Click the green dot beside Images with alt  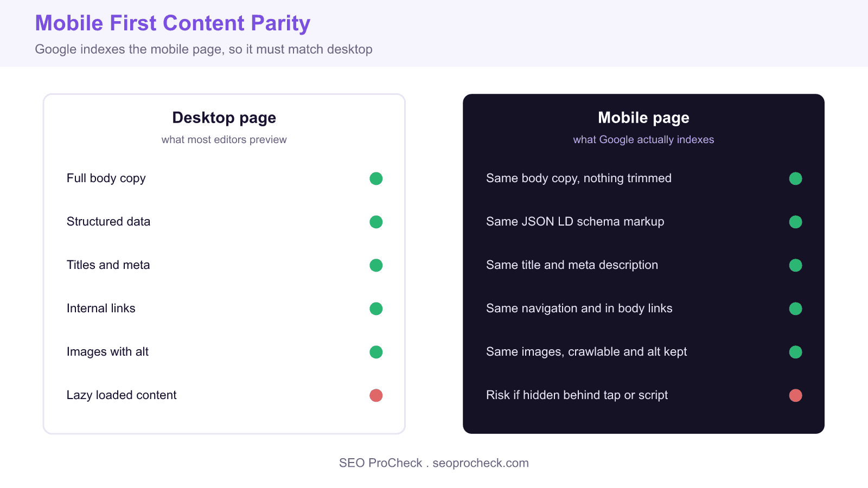coord(376,352)
